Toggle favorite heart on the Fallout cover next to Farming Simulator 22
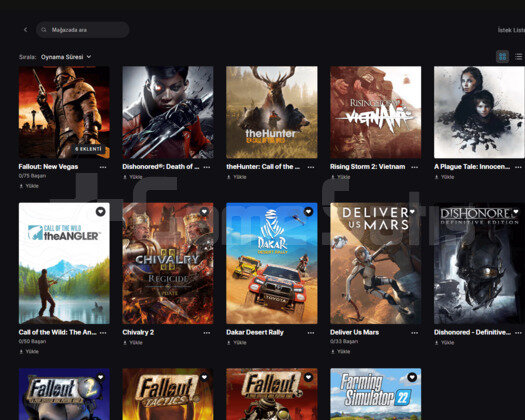Image resolution: width=525 pixels, height=420 pixels. point(308,377)
